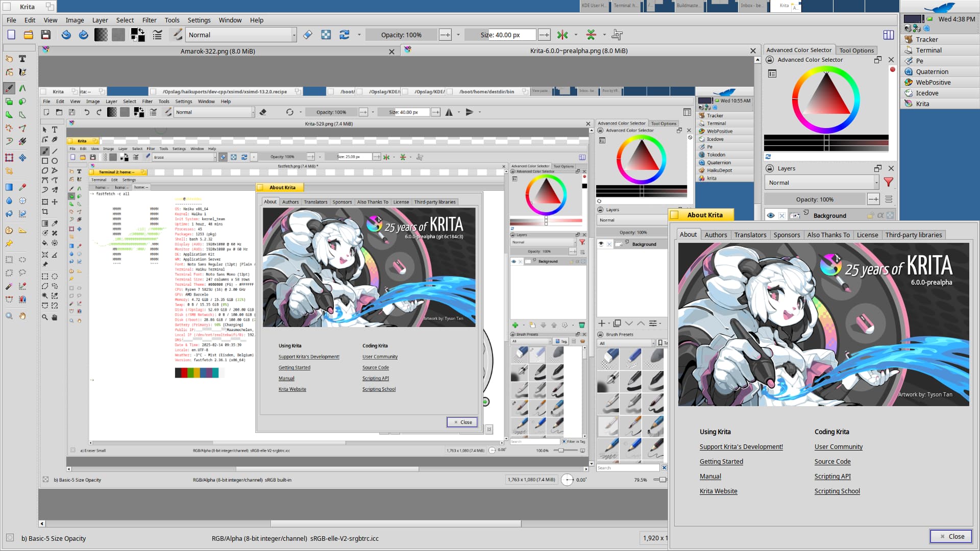The image size is (980, 551).
Task: Open dropdown arrow after Opacity stepper
Action: (458, 35)
